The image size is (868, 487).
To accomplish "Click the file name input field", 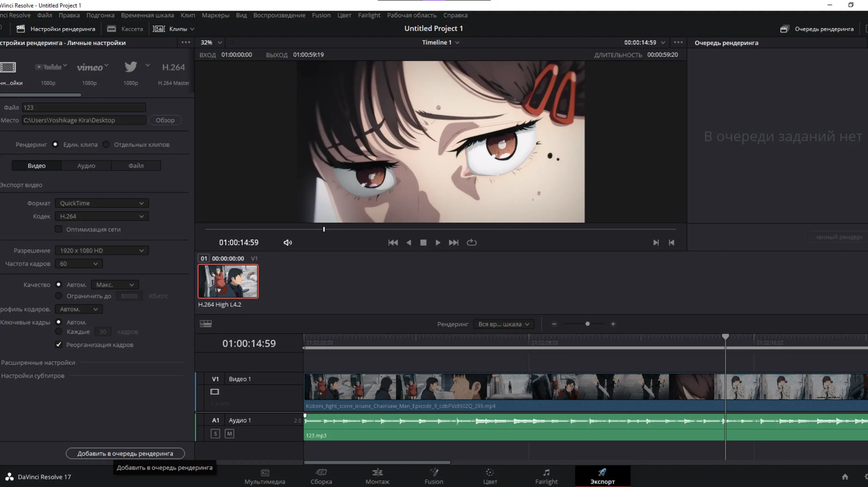I will 84,107.
